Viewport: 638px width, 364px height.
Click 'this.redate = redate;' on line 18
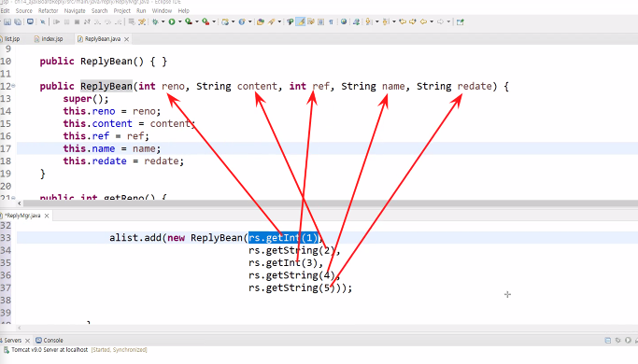pos(123,161)
